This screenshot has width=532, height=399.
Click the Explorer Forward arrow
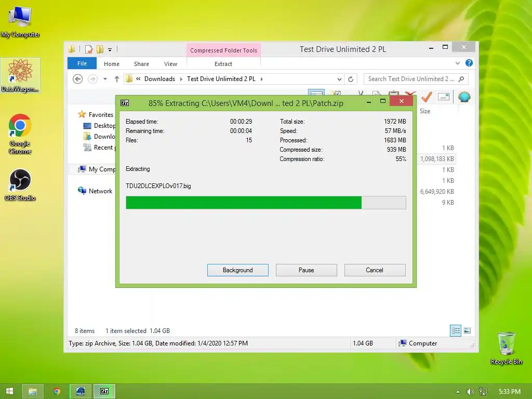click(x=92, y=79)
